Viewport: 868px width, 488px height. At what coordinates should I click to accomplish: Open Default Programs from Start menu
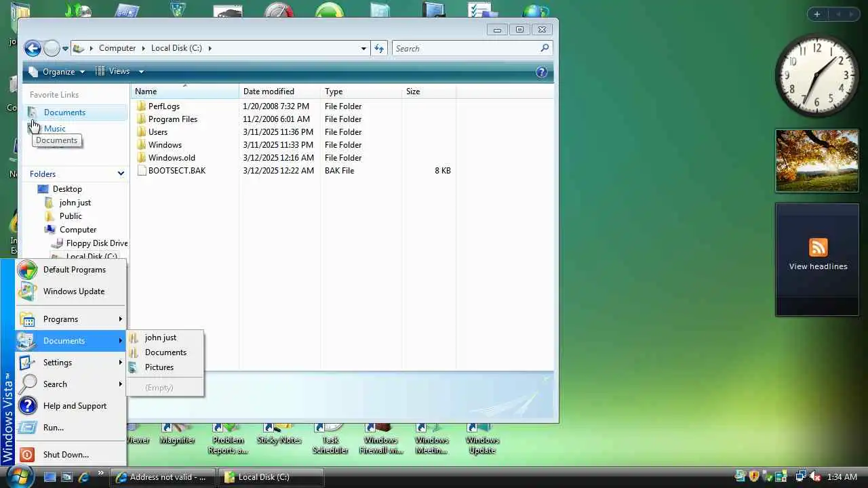[71, 270]
